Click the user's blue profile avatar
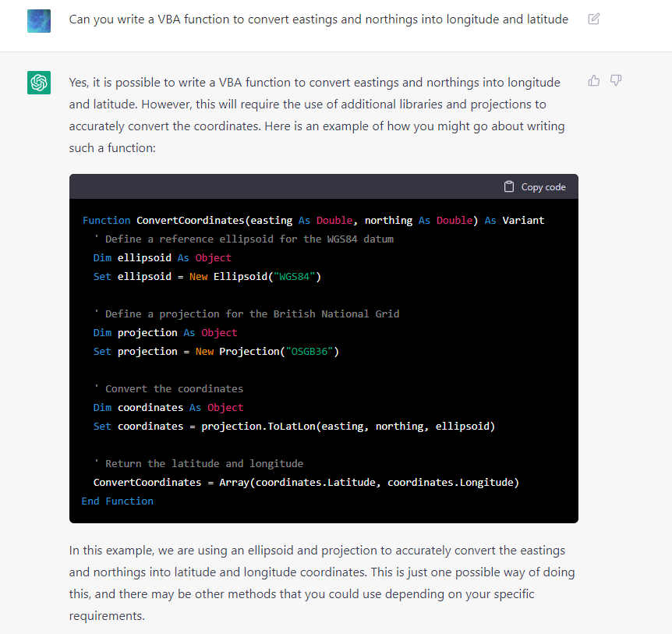This screenshot has height=634, width=672. [x=39, y=21]
